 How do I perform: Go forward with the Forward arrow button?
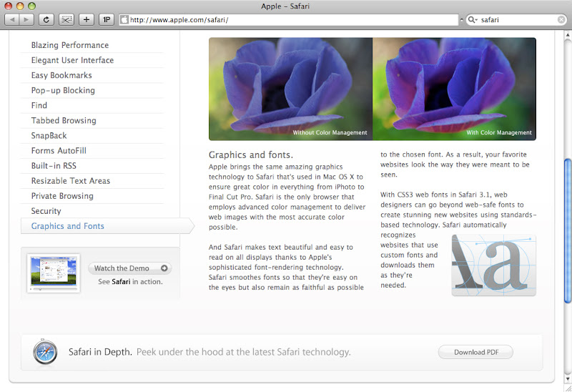pyautogui.click(x=26, y=20)
